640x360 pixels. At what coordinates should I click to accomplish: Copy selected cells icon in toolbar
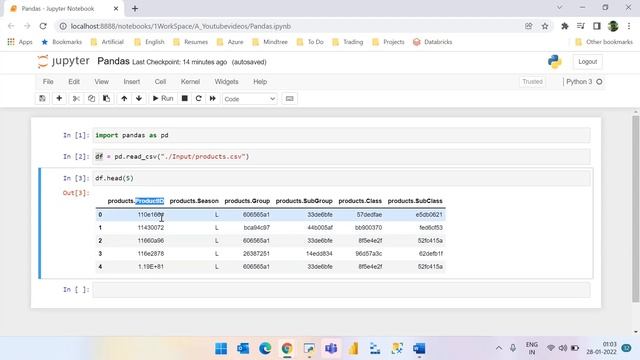(x=91, y=98)
